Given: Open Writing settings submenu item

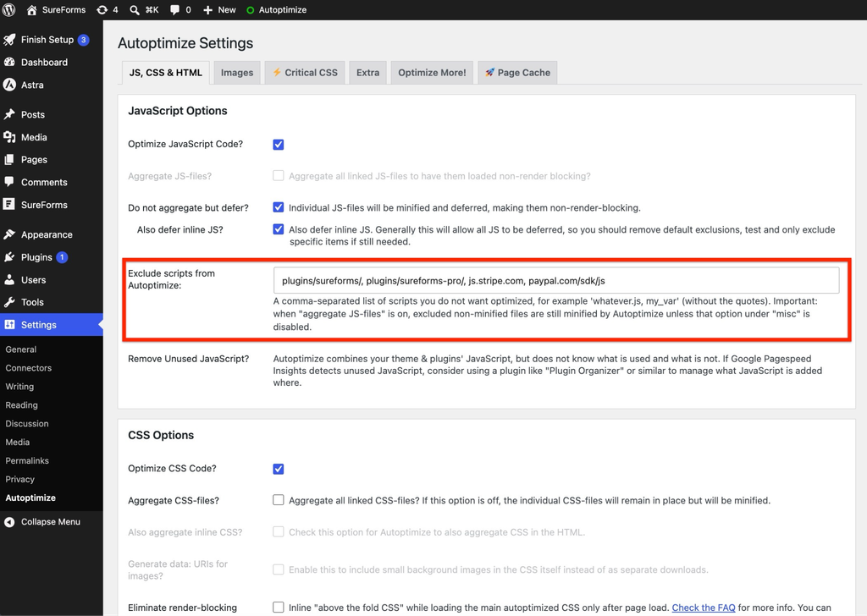Looking at the screenshot, I should [x=19, y=387].
